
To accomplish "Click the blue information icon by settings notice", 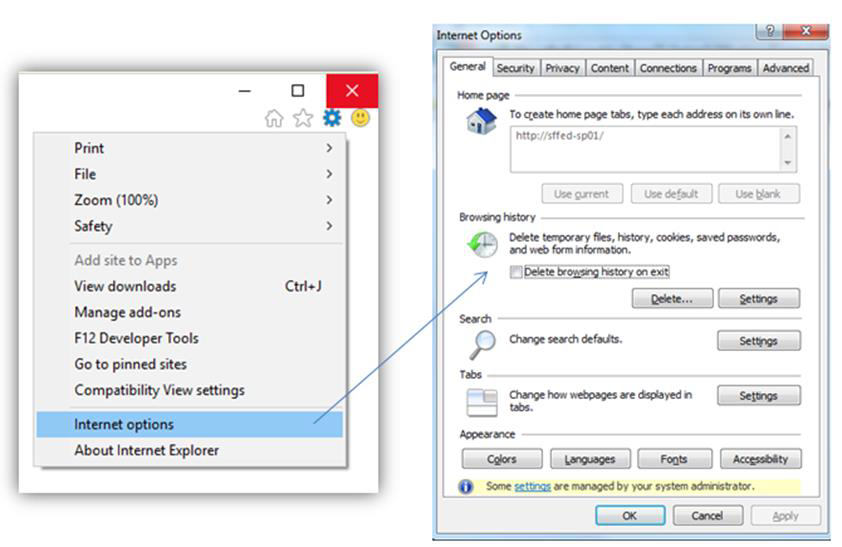I will 466,486.
